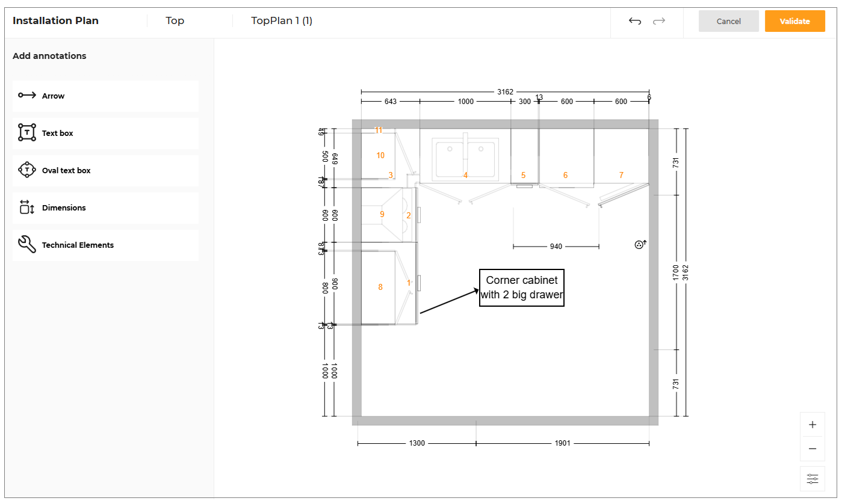
Task: Click cabinet number 5 on the plan
Action: tap(523, 175)
